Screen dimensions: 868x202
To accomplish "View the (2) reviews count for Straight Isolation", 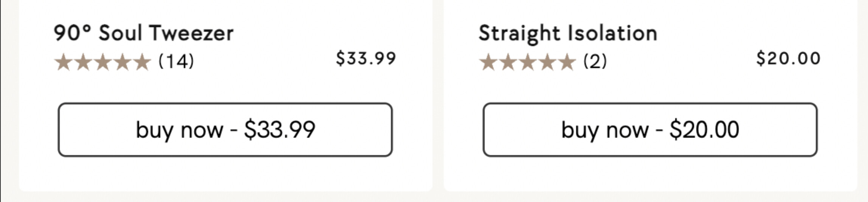I will click(595, 61).
